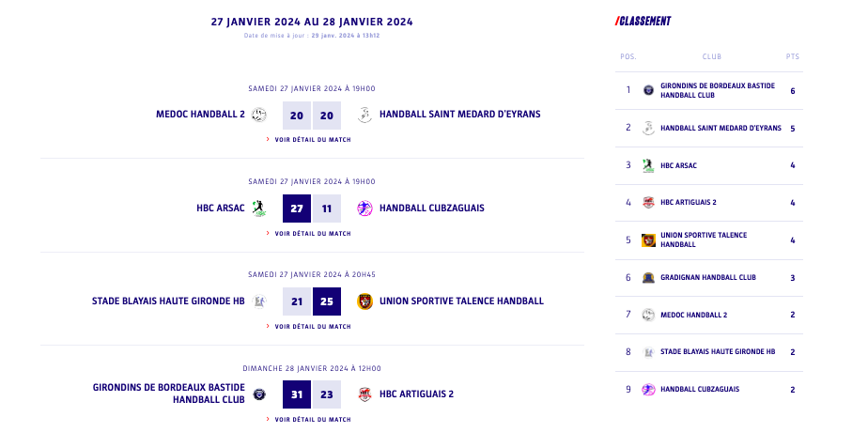The image size is (868, 448).
Task: Click Stade Blayais Haute Gironde match logo
Action: coord(259,301)
